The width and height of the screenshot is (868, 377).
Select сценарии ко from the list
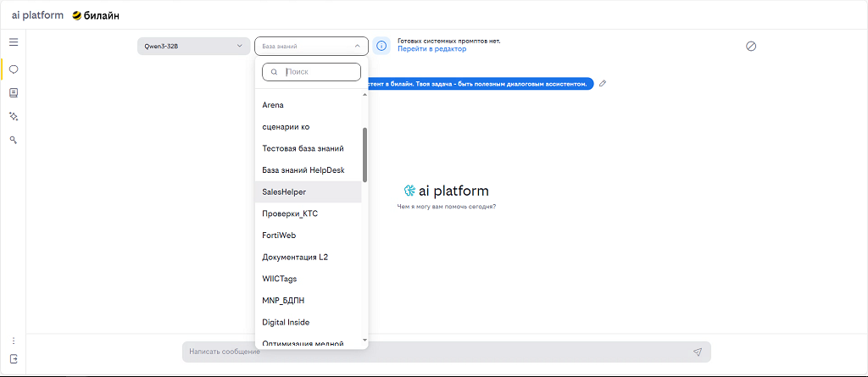coord(309,127)
